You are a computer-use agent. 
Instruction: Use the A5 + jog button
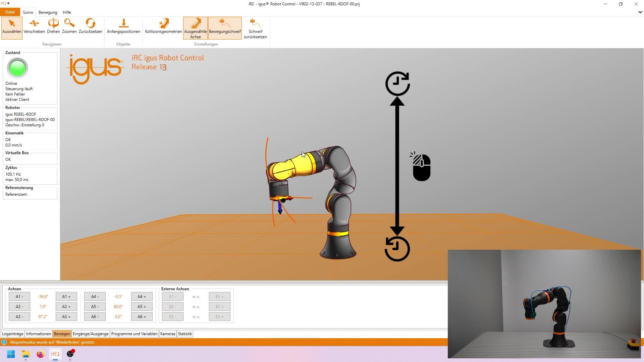142,307
